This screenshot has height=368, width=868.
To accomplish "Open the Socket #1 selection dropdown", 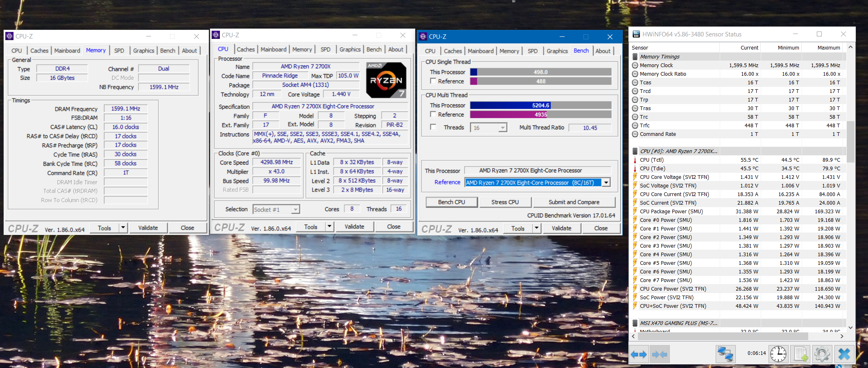I will (296, 210).
